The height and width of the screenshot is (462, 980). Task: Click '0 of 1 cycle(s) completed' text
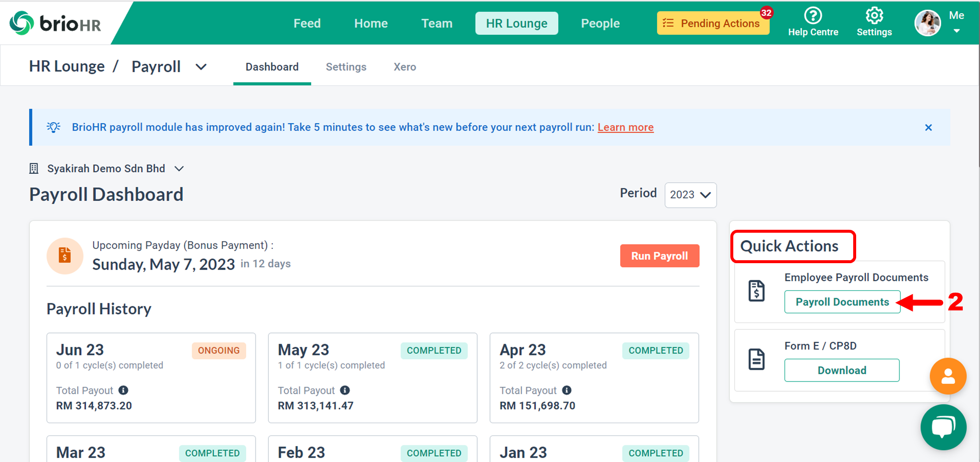pos(110,365)
